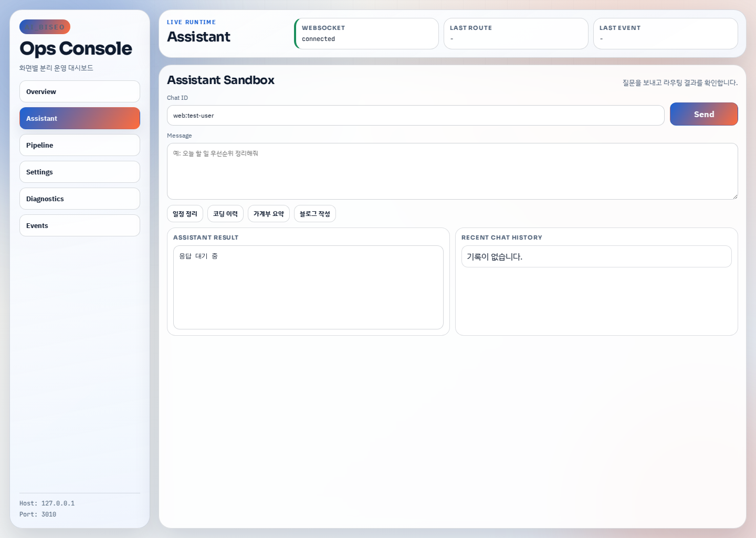Open the Overview screen from sidebar

point(79,91)
